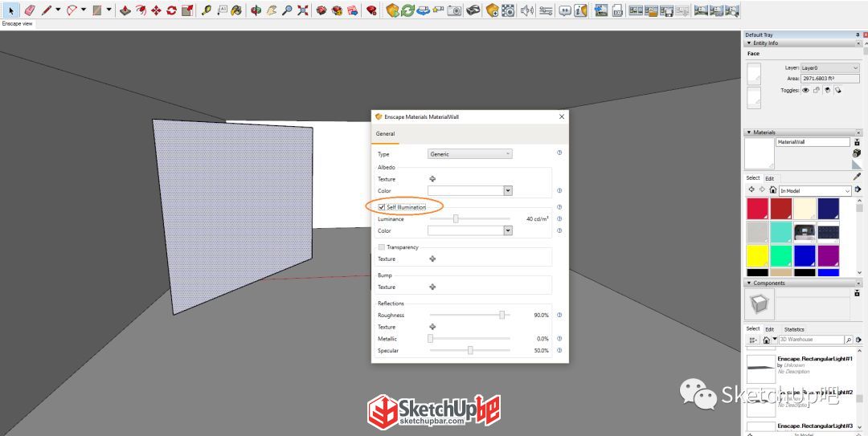This screenshot has width=868, height=436.
Task: Adjust the Luminance slider
Action: click(x=456, y=218)
